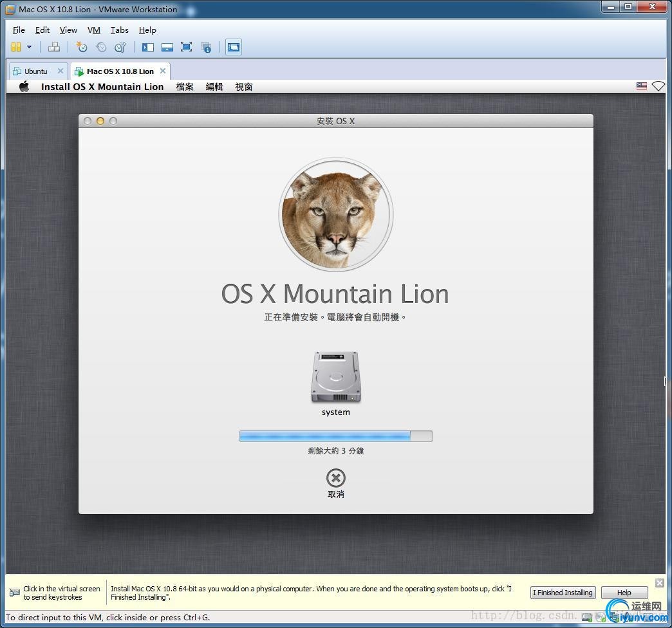
Task: Click the 正在準備安裝 status message
Action: click(x=335, y=317)
